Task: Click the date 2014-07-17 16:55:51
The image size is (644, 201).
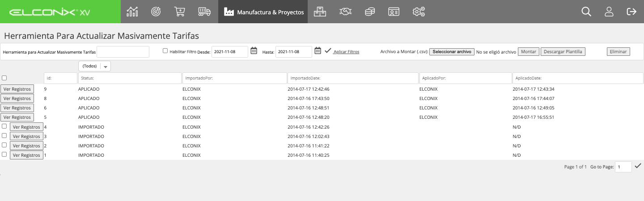Action: [534, 117]
